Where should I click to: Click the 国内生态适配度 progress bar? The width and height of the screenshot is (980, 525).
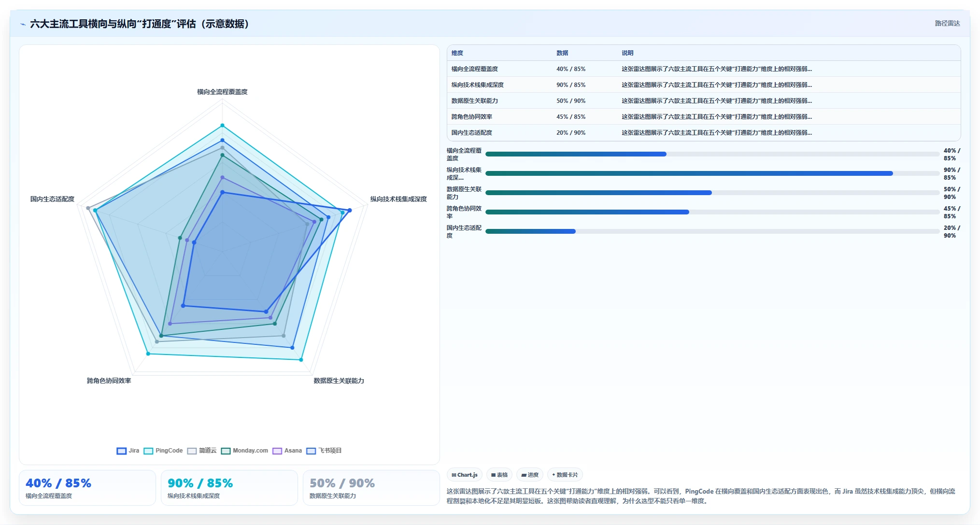pos(712,231)
